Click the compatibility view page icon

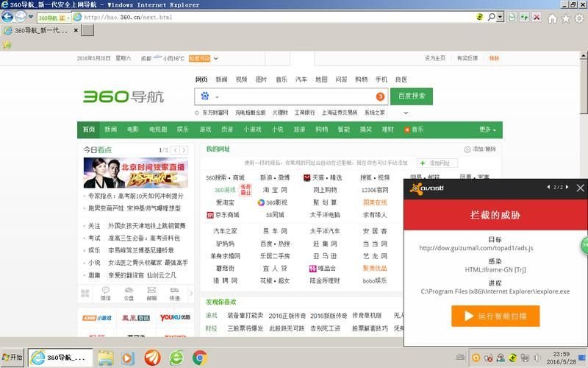[x=512, y=17]
